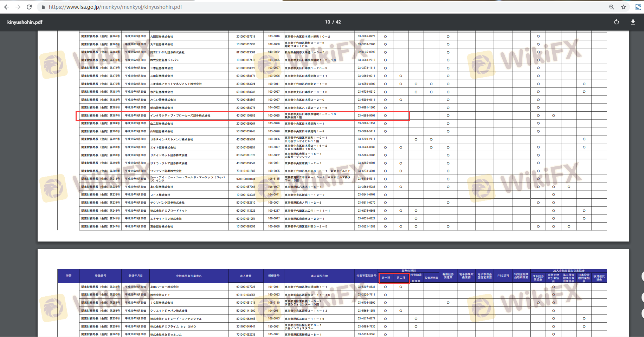The height and width of the screenshot is (337, 644).
Task: Click phone number 03-4588-9701
Action: (x=366, y=115)
